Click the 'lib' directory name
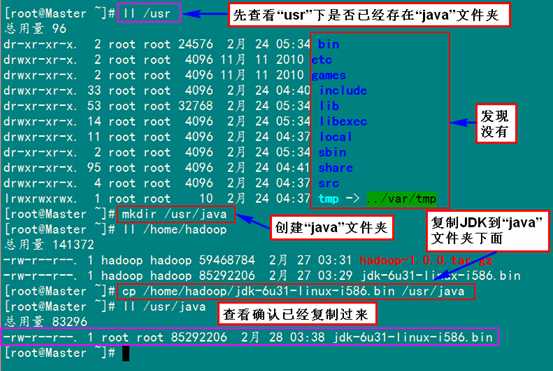This screenshot has height=371, width=553. [329, 106]
